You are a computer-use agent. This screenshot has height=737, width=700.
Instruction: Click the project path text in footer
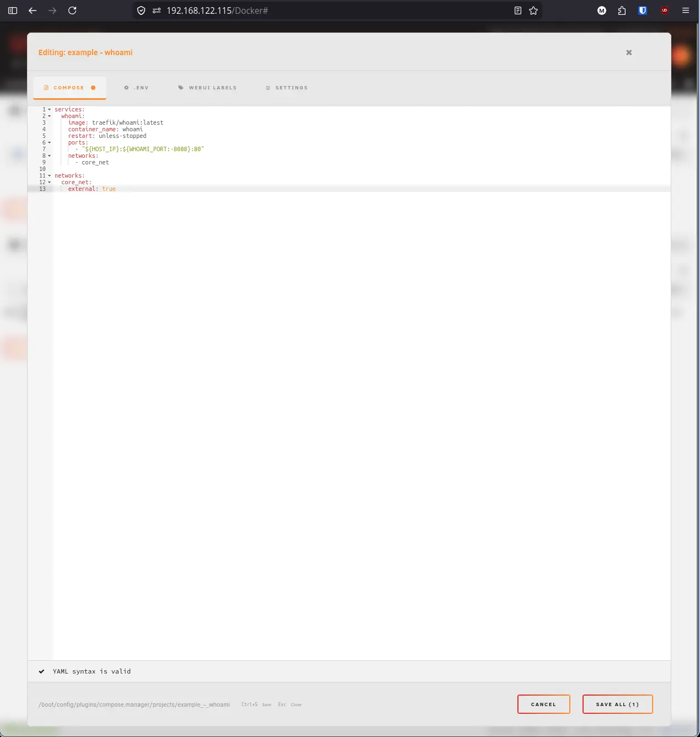pos(134,704)
